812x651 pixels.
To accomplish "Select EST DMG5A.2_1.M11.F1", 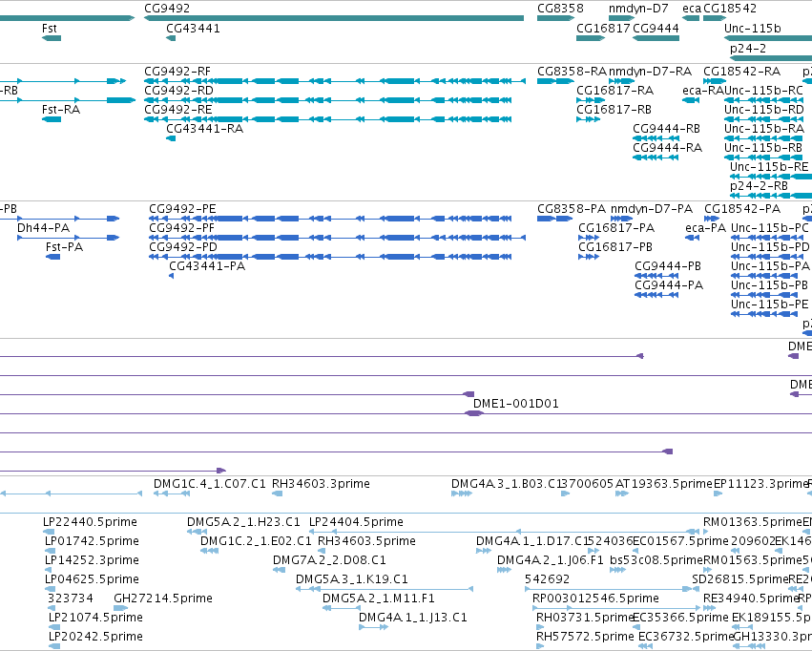I will point(379,598).
